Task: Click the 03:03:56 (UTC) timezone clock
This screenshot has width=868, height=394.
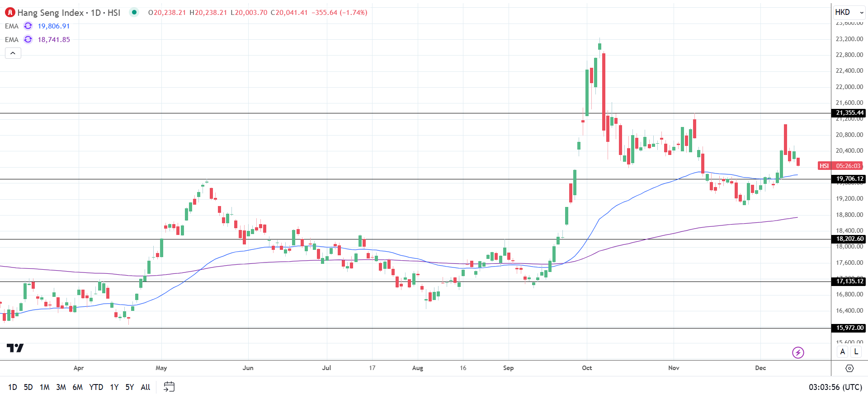Action: [x=835, y=387]
